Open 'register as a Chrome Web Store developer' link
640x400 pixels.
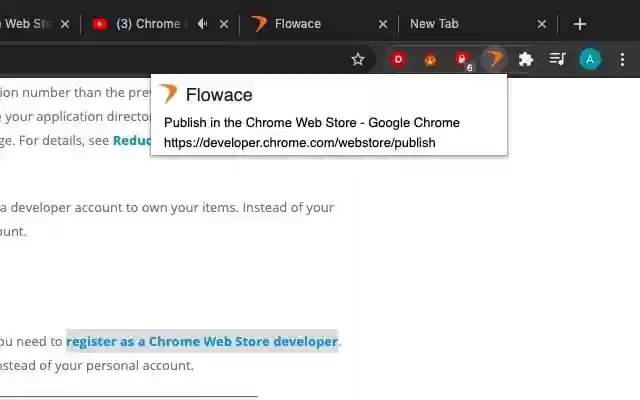pyautogui.click(x=201, y=342)
